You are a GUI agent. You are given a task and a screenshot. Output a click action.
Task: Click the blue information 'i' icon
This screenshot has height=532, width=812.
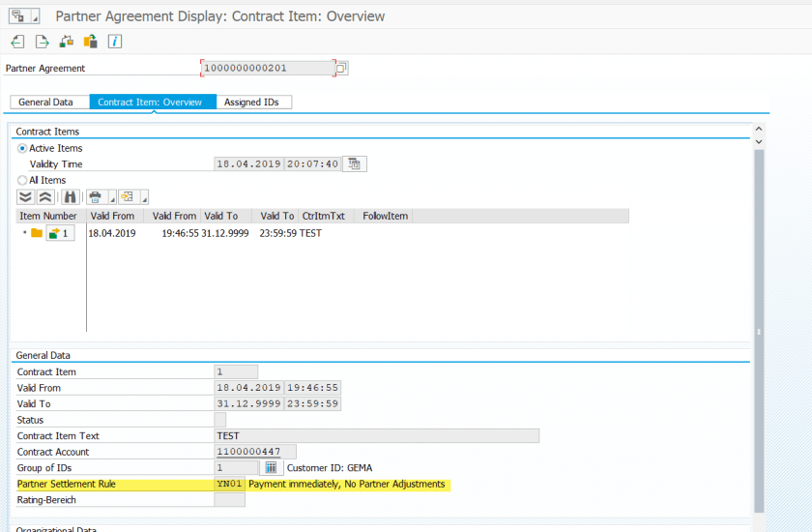coord(115,42)
